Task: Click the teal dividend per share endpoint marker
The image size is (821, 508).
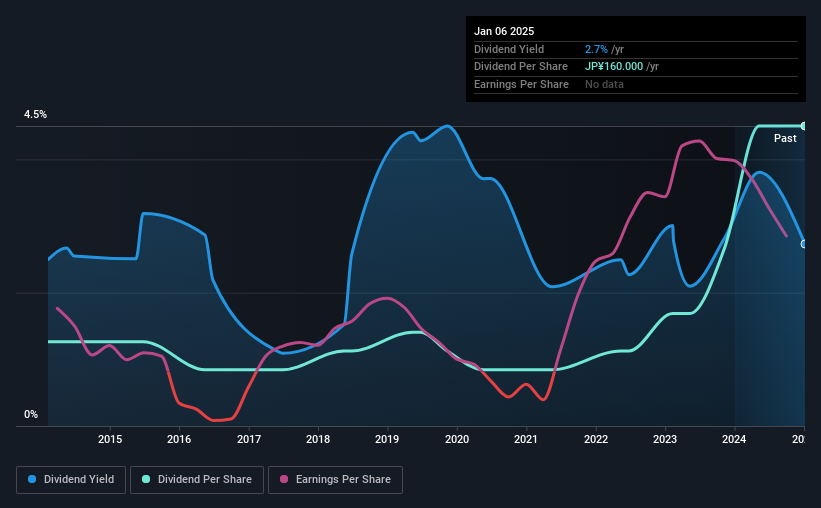Action: (x=803, y=126)
